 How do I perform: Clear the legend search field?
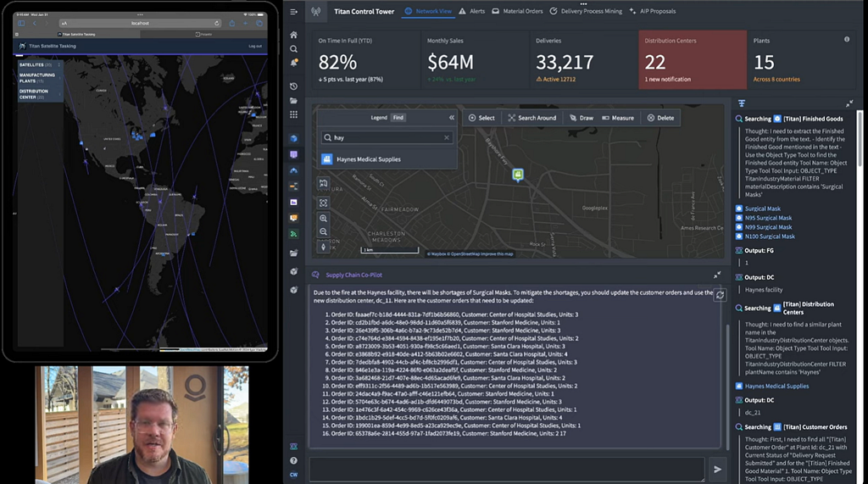point(447,137)
